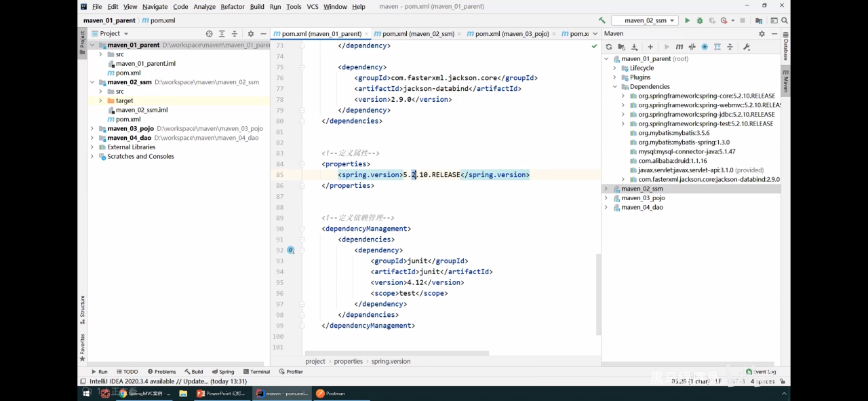
Task: Reload All Maven Projects icon
Action: 609,47
